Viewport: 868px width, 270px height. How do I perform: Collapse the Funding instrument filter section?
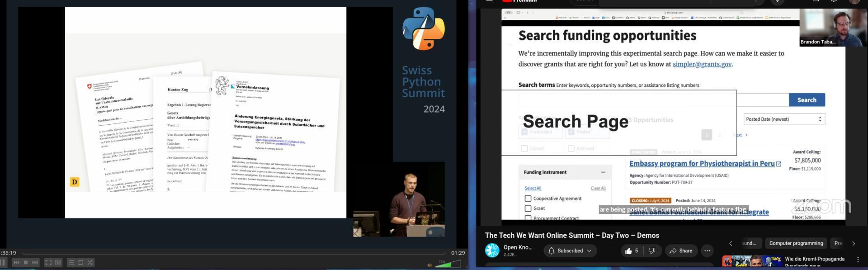[603, 172]
